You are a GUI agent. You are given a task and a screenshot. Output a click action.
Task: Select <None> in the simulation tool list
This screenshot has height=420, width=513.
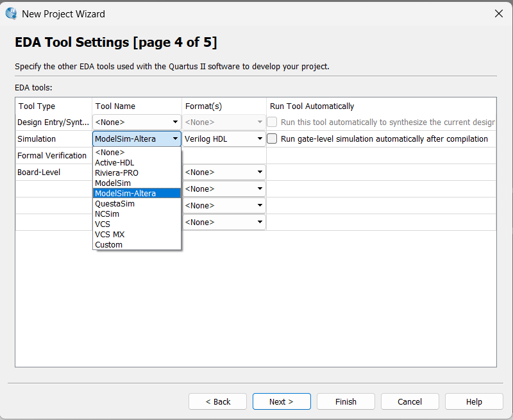click(x=137, y=153)
